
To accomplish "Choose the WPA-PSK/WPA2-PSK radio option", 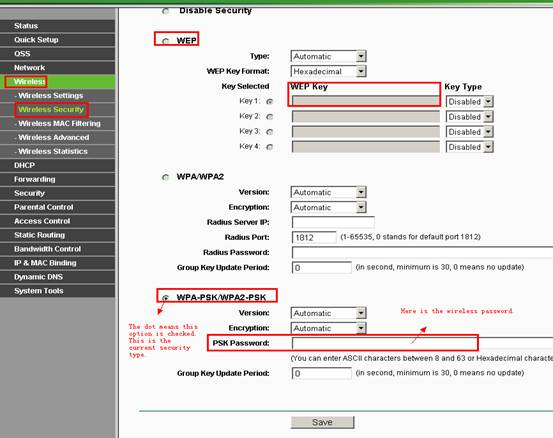I will point(165,298).
